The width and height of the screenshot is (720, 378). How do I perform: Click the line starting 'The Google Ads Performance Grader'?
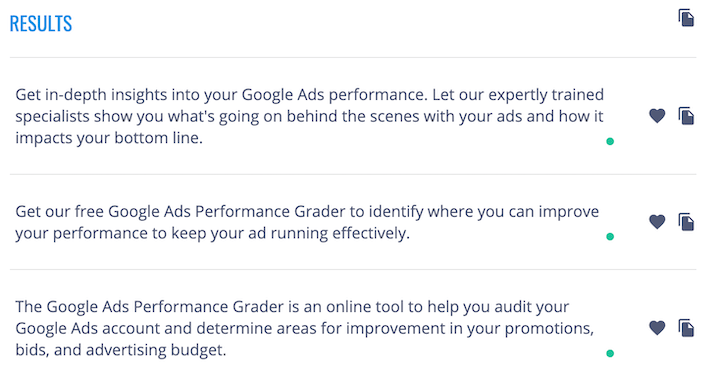point(292,306)
